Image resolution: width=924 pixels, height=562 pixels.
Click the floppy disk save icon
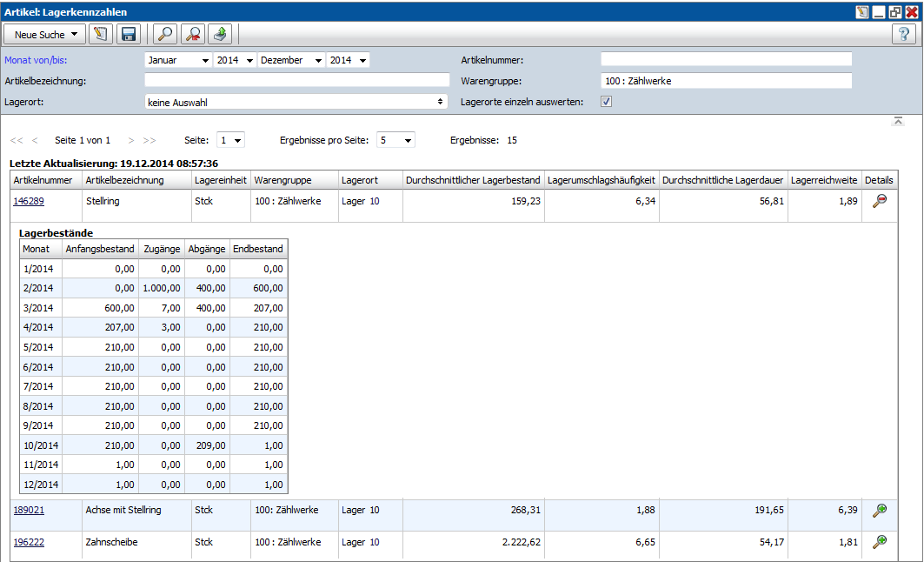[129, 34]
